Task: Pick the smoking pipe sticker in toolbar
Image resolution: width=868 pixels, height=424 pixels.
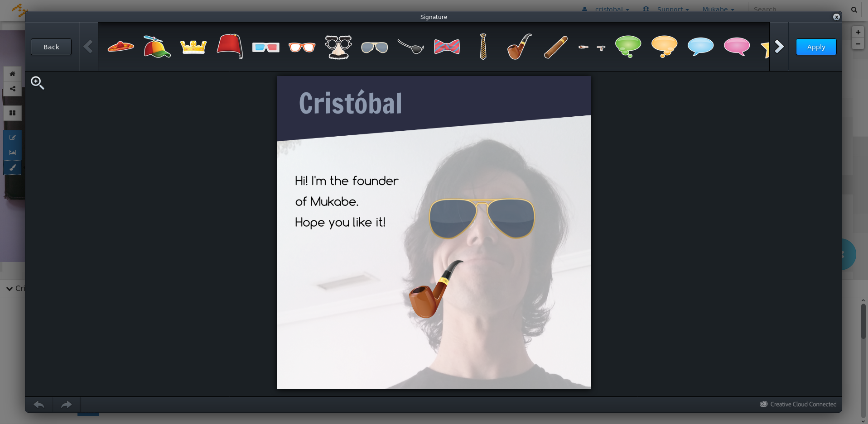Action: point(519,47)
